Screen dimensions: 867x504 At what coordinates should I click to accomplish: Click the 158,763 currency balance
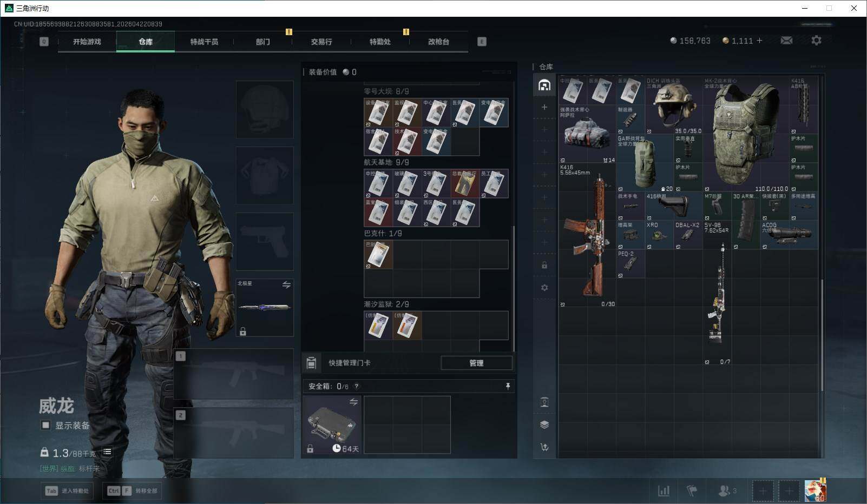(x=690, y=41)
